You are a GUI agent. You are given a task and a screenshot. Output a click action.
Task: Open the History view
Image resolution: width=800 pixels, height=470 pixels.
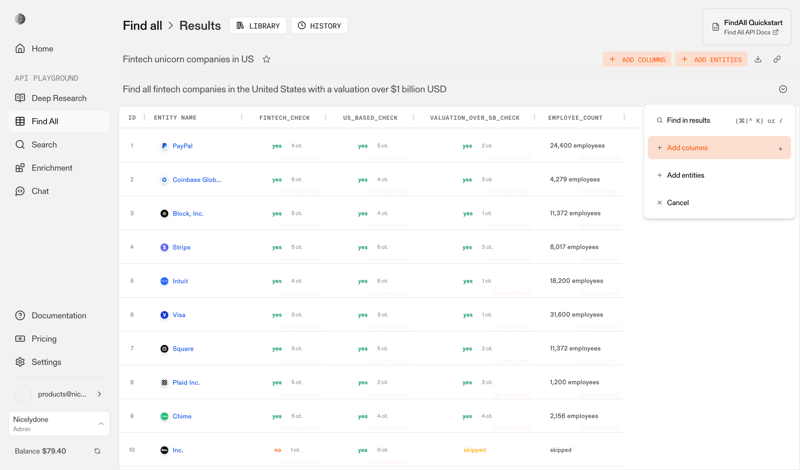point(320,26)
